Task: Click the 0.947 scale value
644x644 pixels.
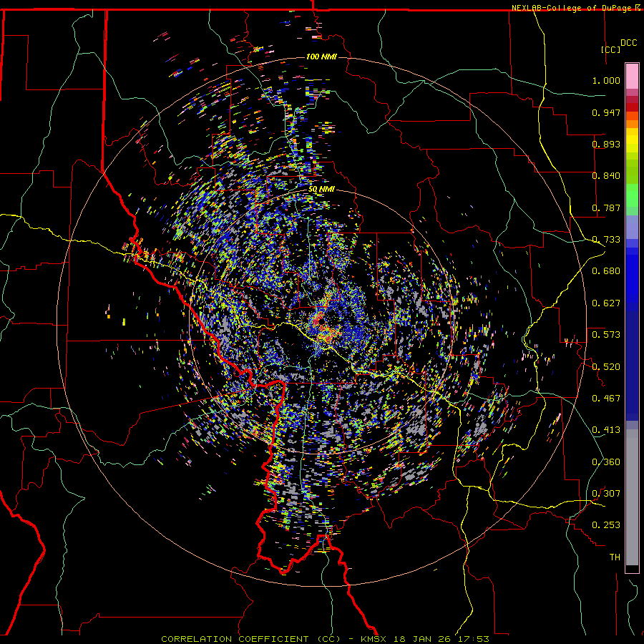Action: (606, 112)
